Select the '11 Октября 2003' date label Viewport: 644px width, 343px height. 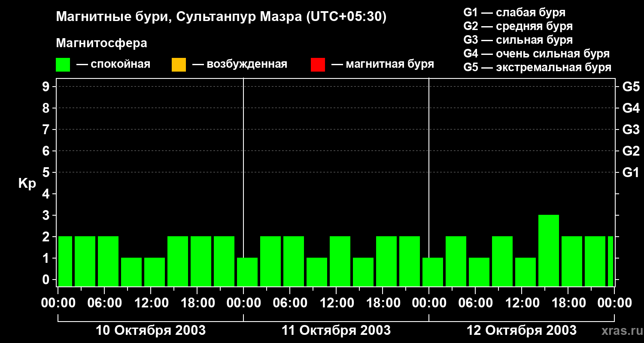point(336,331)
